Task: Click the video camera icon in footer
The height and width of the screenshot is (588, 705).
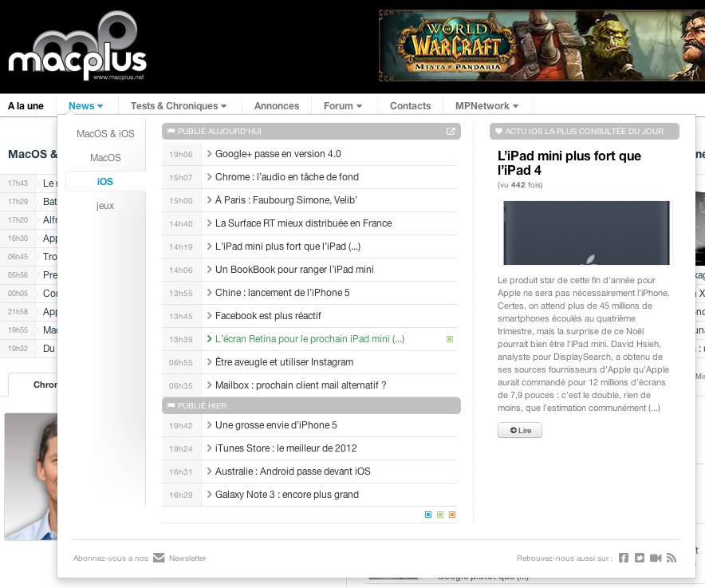Action: 656,558
